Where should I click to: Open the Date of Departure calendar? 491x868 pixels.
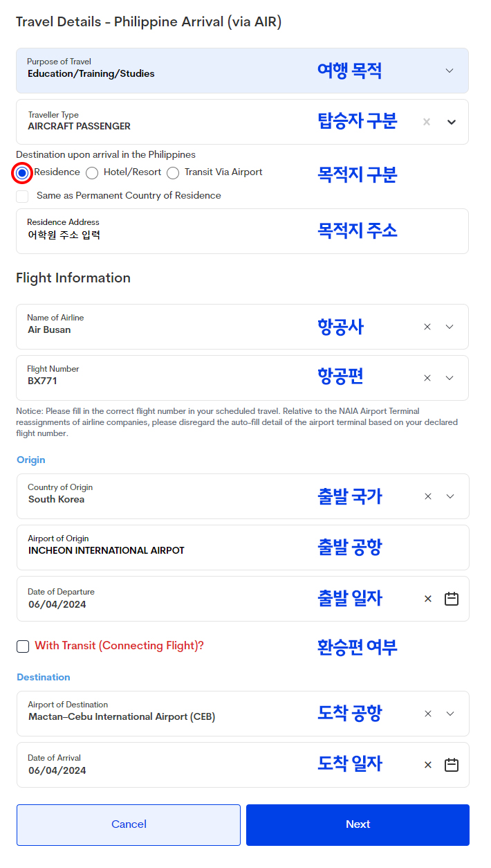click(x=452, y=599)
